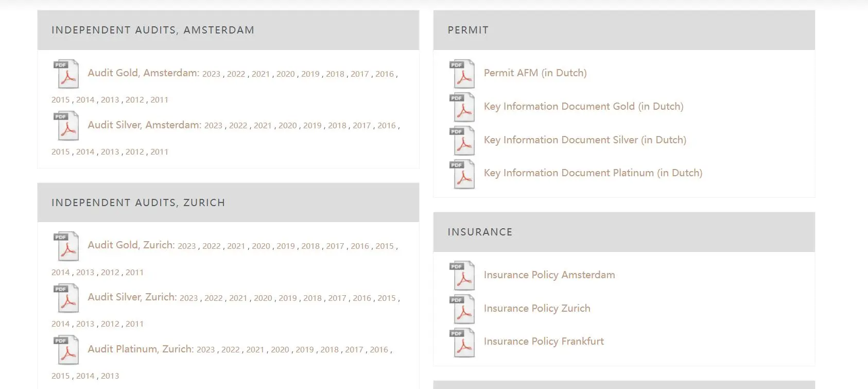The image size is (868, 389).
Task: Open the 2022 Audit Silver, Amsterdam report
Action: 238,126
